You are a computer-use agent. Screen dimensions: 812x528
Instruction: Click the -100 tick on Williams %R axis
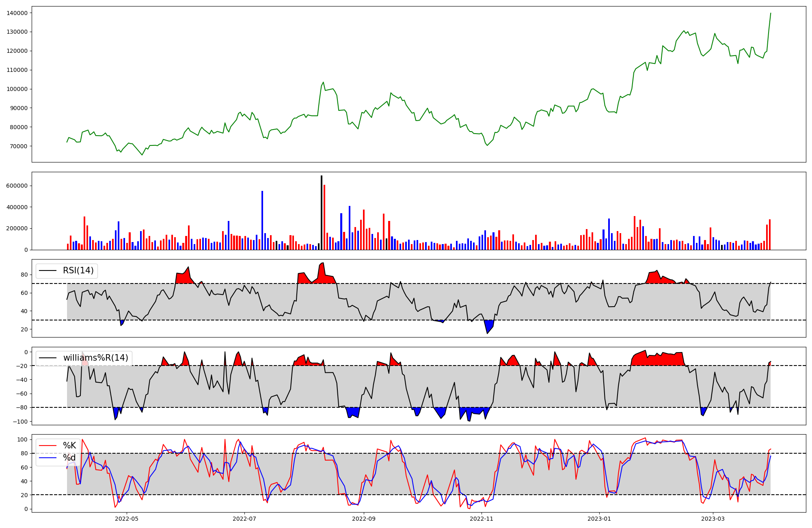19,422
